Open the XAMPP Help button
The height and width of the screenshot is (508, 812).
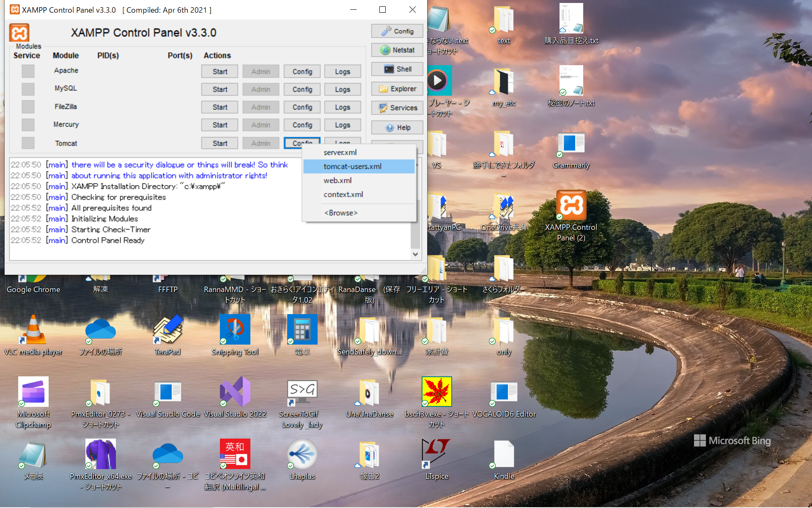397,127
